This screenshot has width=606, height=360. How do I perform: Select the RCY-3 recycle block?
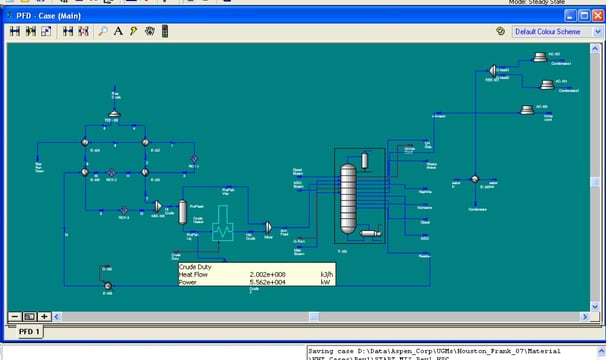point(124,210)
